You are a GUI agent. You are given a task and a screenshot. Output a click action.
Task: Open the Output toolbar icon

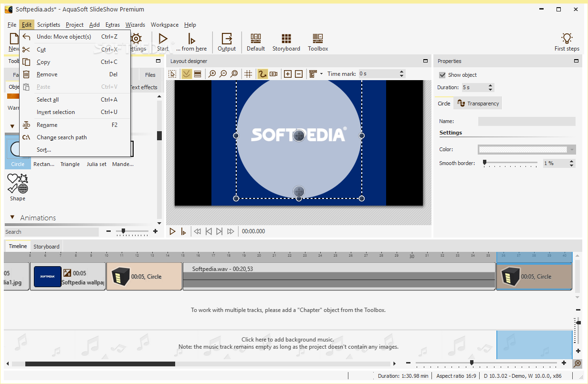click(x=227, y=39)
